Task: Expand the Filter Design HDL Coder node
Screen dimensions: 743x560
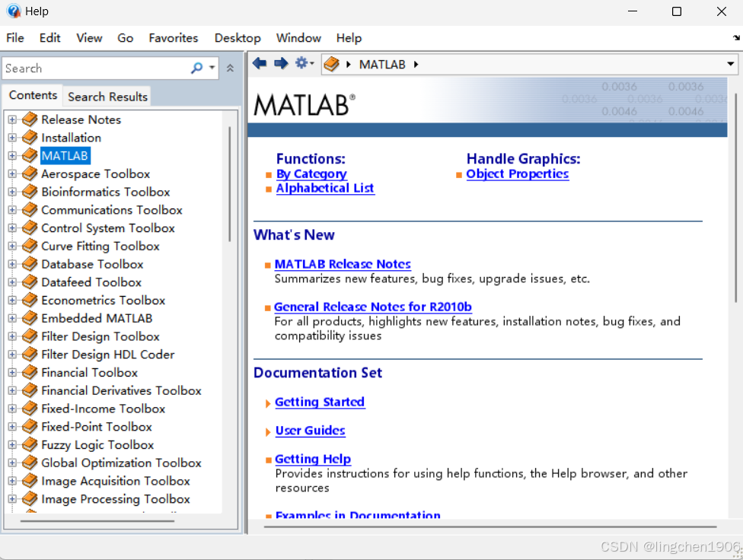Action: tap(12, 355)
